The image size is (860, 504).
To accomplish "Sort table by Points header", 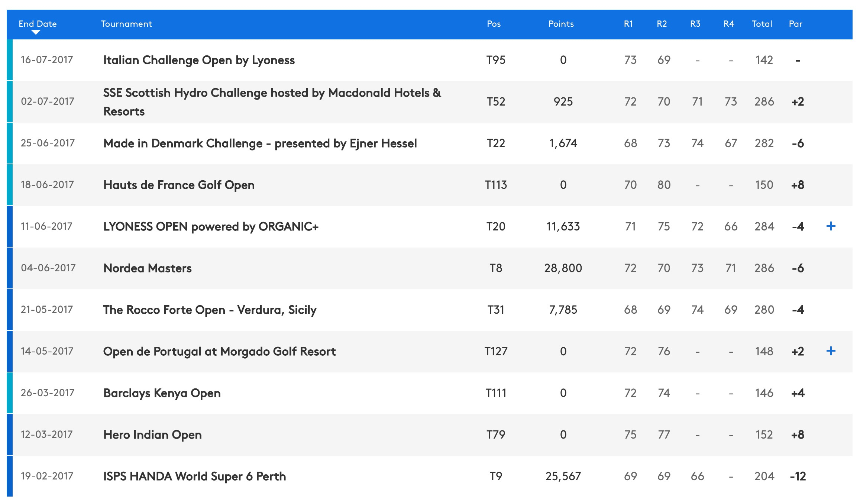I will (561, 24).
